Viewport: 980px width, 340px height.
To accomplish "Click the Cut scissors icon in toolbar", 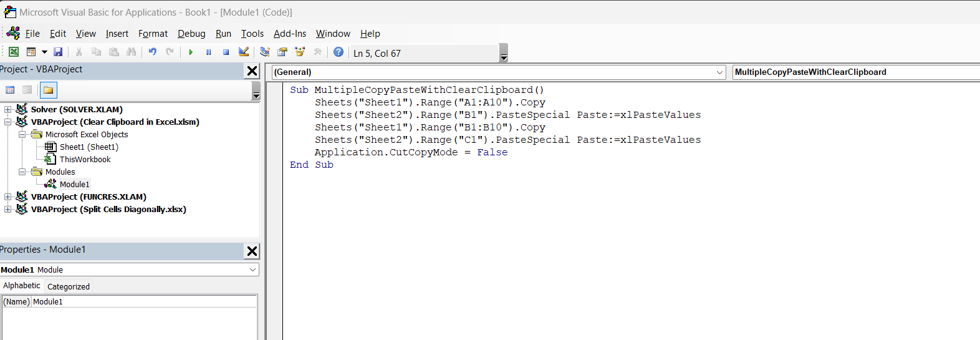I will point(79,52).
